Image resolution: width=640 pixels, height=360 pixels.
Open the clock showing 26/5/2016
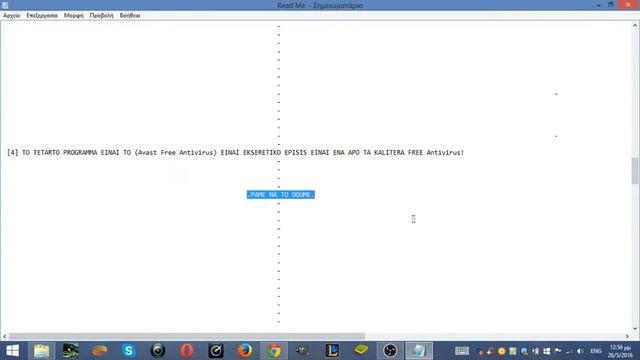pos(620,351)
